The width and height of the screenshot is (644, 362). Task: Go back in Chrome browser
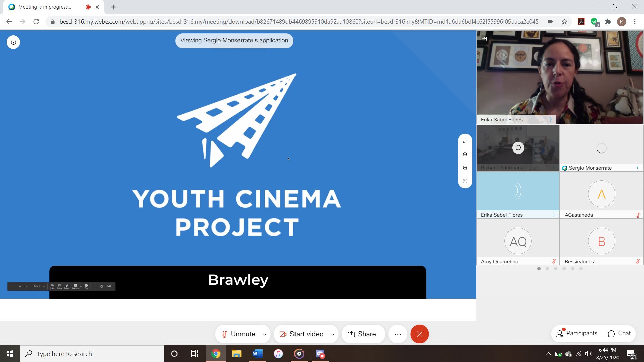9,22
